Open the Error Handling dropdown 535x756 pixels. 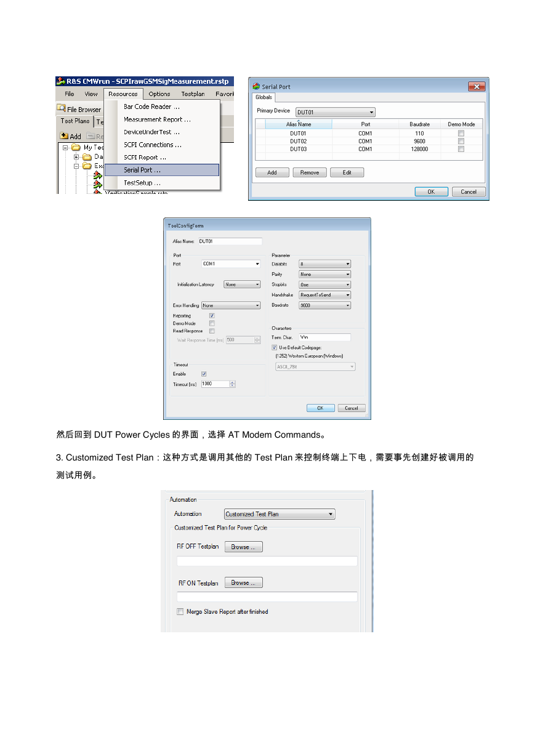[x=231, y=305]
